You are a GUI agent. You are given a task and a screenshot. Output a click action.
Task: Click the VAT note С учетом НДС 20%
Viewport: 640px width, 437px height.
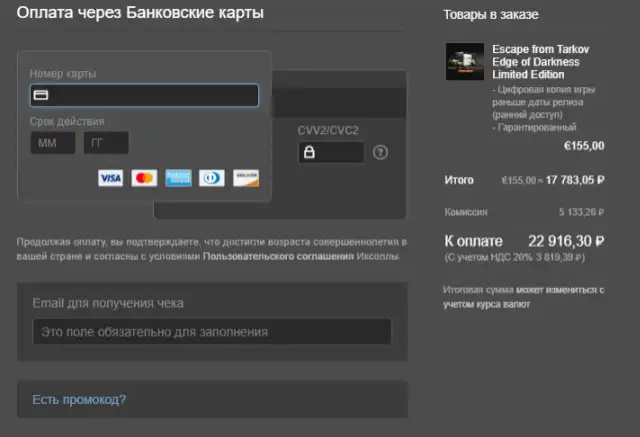pos(514,258)
